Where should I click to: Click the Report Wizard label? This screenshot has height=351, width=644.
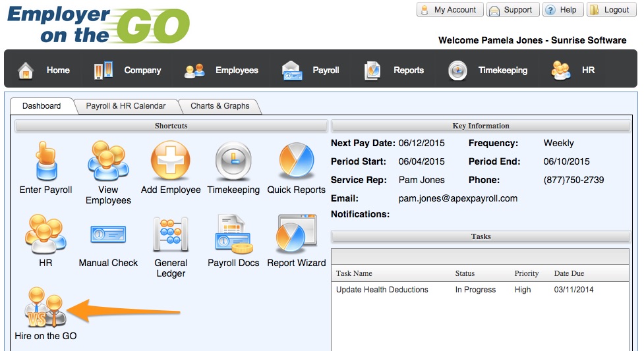coord(297,263)
